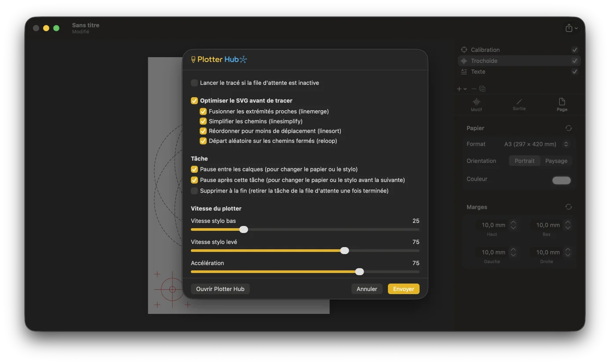Select Portrait orientation

tap(524, 161)
